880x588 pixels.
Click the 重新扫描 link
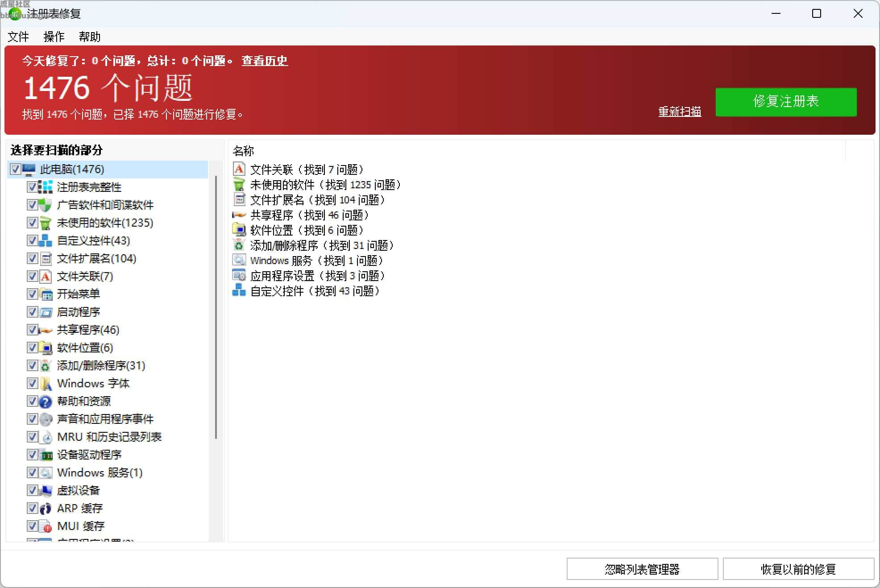pyautogui.click(x=680, y=112)
